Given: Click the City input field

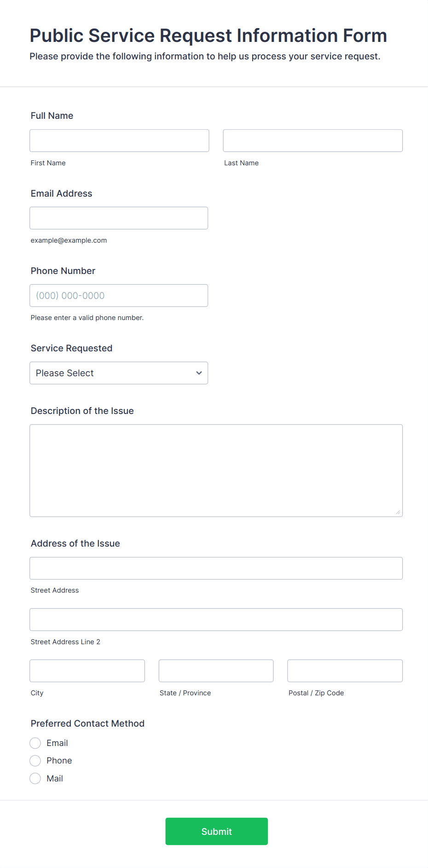Looking at the screenshot, I should point(87,670).
